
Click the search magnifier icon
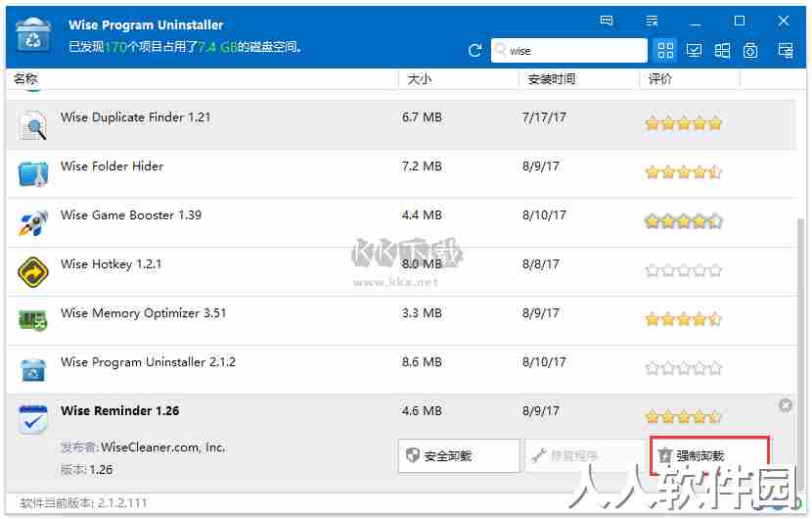500,49
